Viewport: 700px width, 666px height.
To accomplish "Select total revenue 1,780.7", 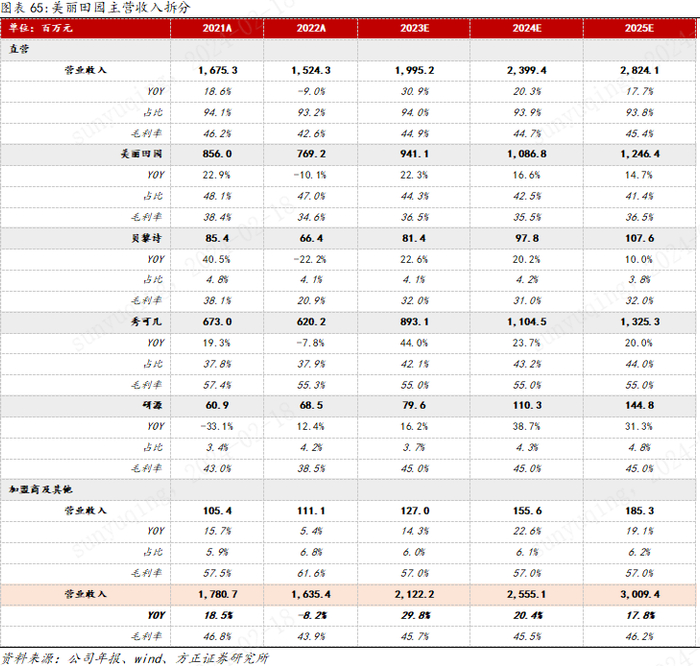I will (x=218, y=594).
